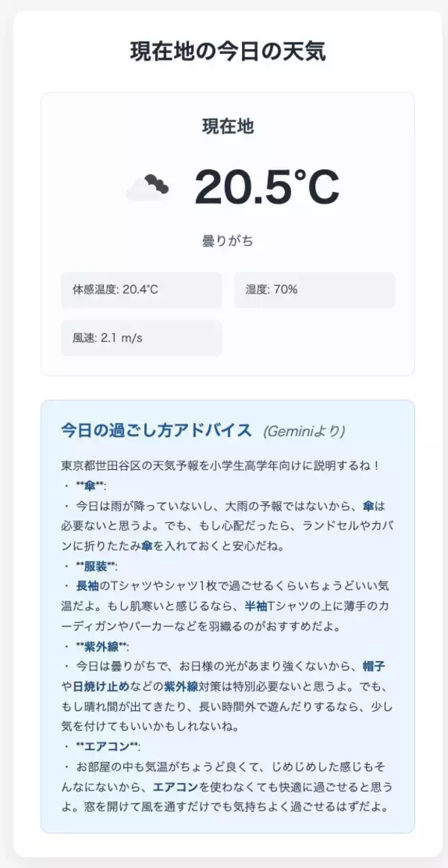Click the highlighted 長袖 keyword
Viewport: 448px width, 868px height.
[x=88, y=586]
